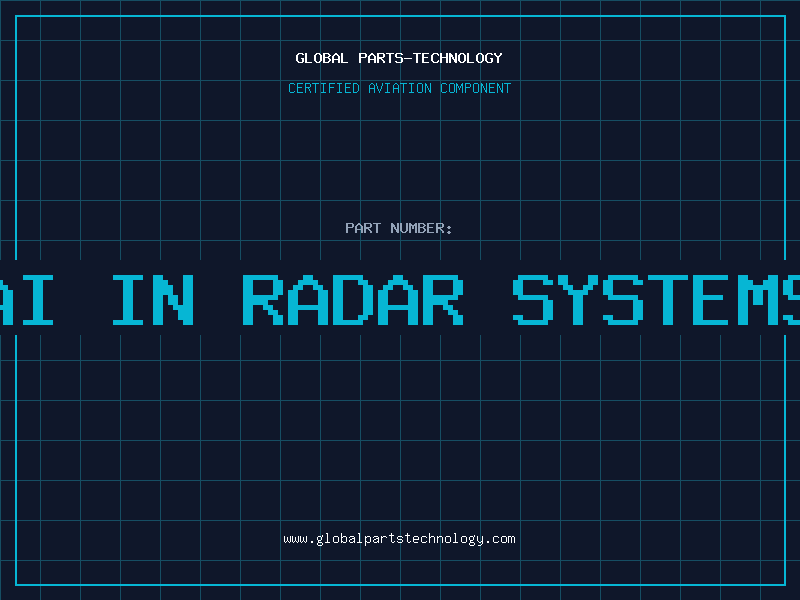The height and width of the screenshot is (600, 800).
Task: Click the GLOBAL PARTS-TECHNOLOGY heading
Action: pos(399,58)
